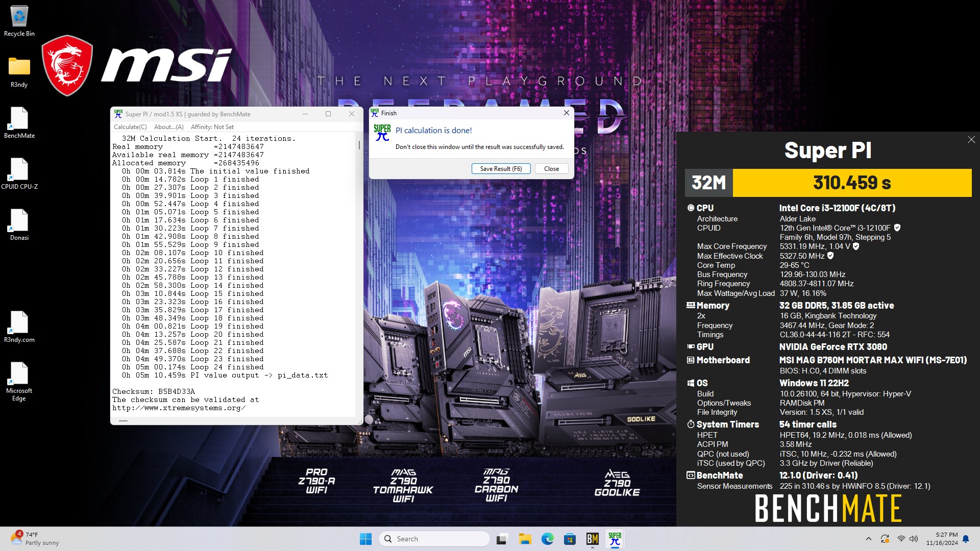Open the Recycle Bin desktop icon
Viewport: 980px width, 551px height.
click(19, 21)
